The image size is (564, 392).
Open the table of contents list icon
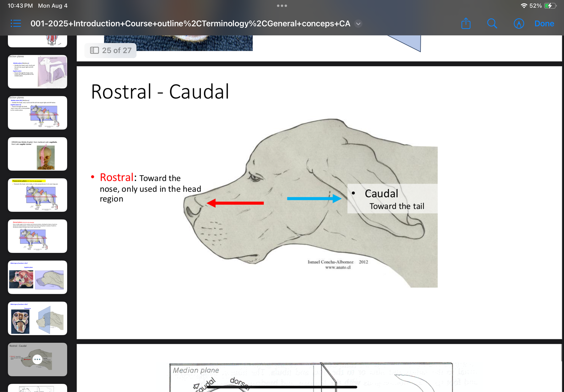click(x=16, y=24)
